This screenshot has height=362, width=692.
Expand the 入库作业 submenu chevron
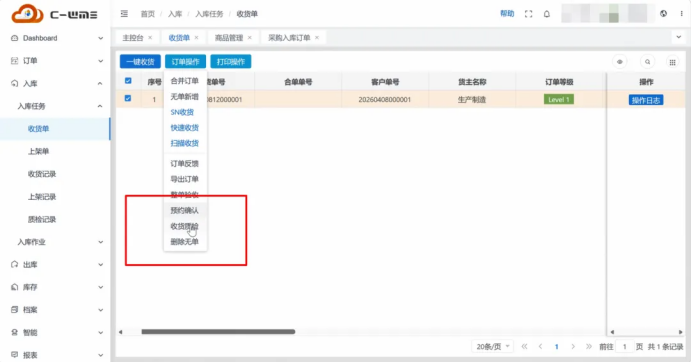[x=100, y=242]
